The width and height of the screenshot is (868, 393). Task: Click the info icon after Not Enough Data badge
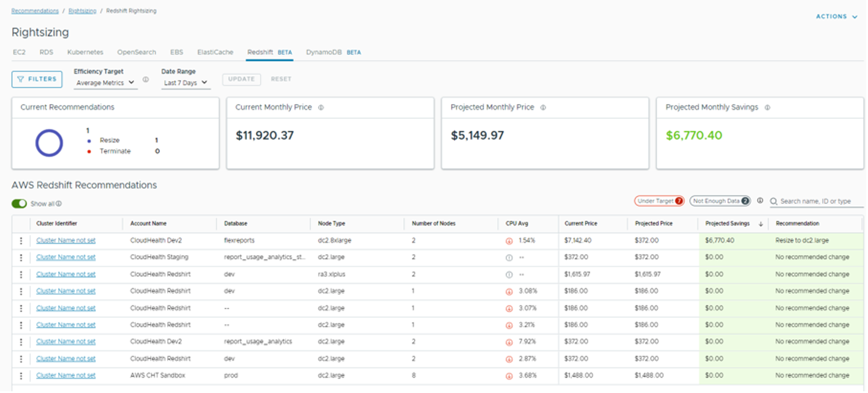click(760, 201)
